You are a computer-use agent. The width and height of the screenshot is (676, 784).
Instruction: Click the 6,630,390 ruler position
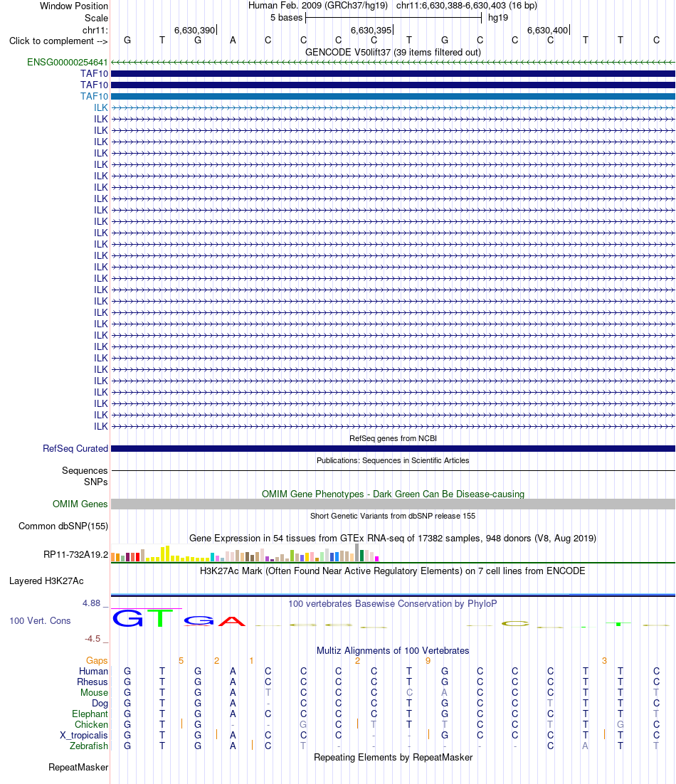click(x=195, y=30)
